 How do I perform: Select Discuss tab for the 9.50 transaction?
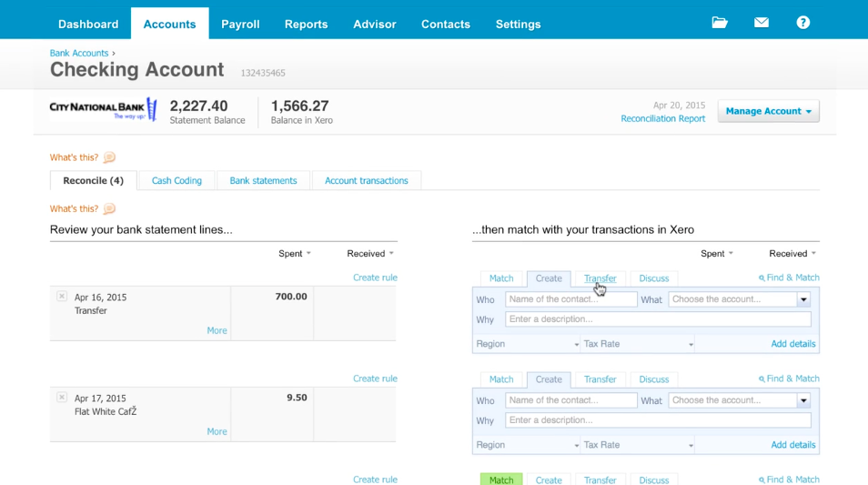tap(654, 379)
